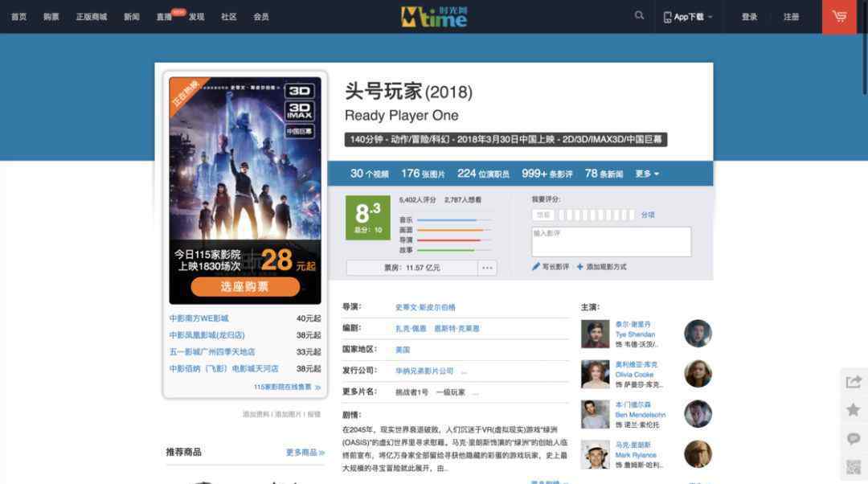The image size is (868, 484).
Task: Open the 购票 nav item
Action: pos(51,17)
